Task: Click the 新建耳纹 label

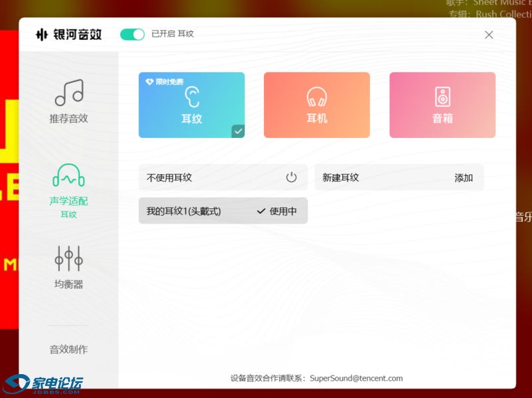Action: 340,178
